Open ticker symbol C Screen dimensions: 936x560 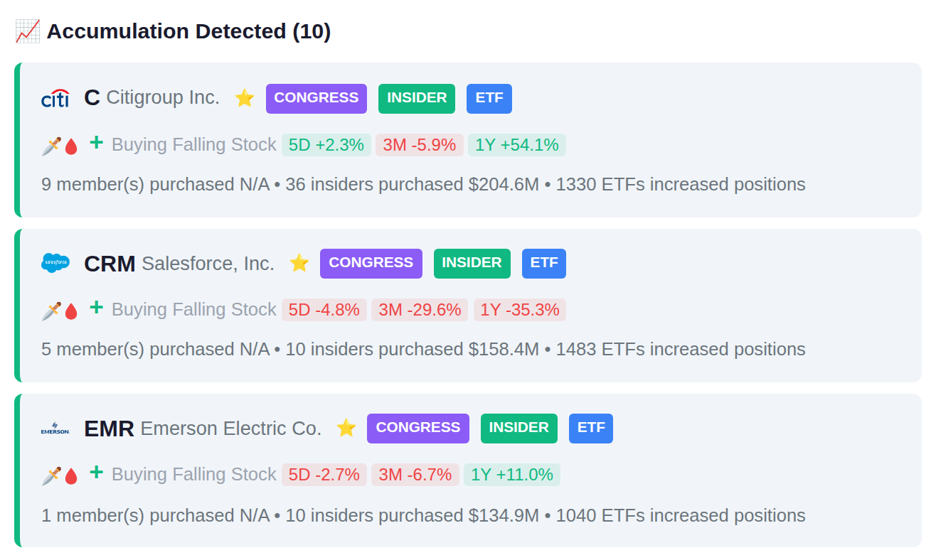92,98
